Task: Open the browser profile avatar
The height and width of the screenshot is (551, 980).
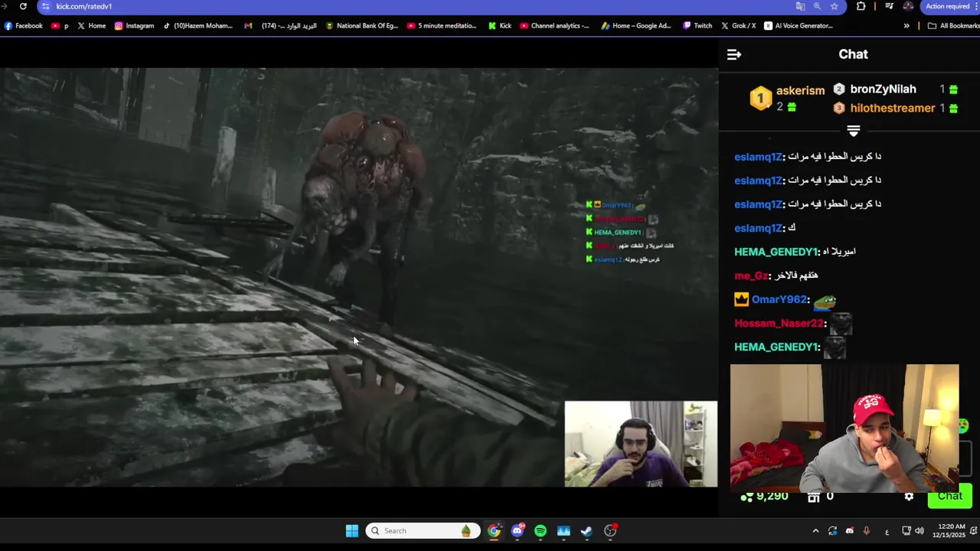Action: [x=908, y=6]
